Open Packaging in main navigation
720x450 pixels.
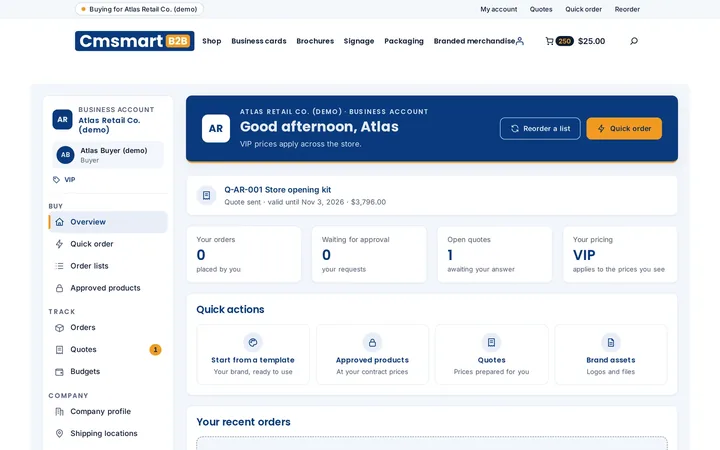(x=404, y=41)
